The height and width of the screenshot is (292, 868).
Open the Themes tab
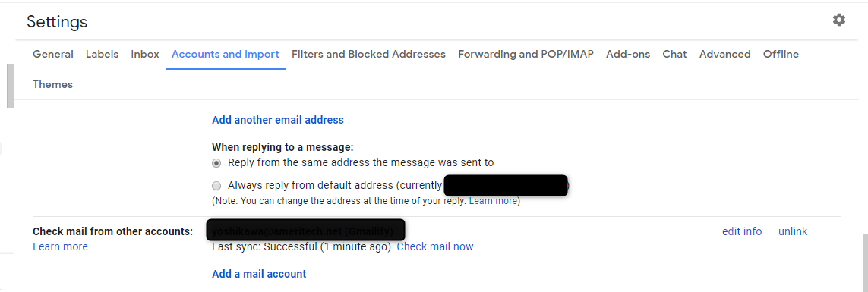tap(52, 85)
